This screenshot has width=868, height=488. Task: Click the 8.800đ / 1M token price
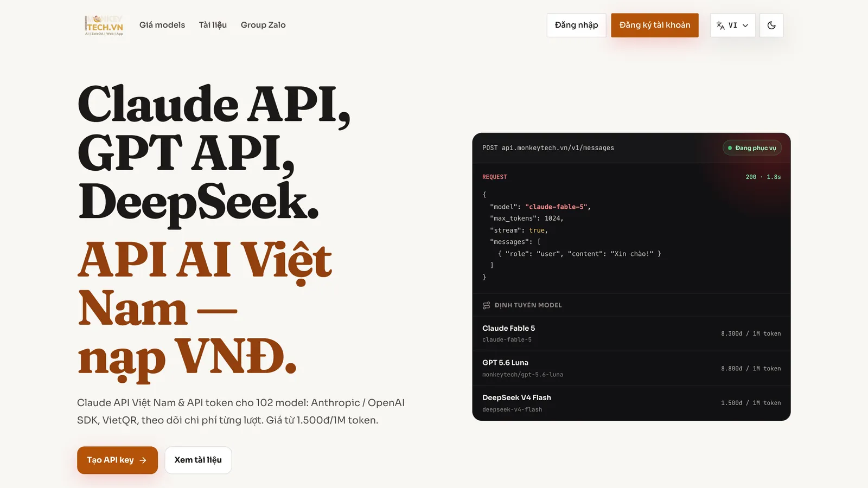coord(751,368)
